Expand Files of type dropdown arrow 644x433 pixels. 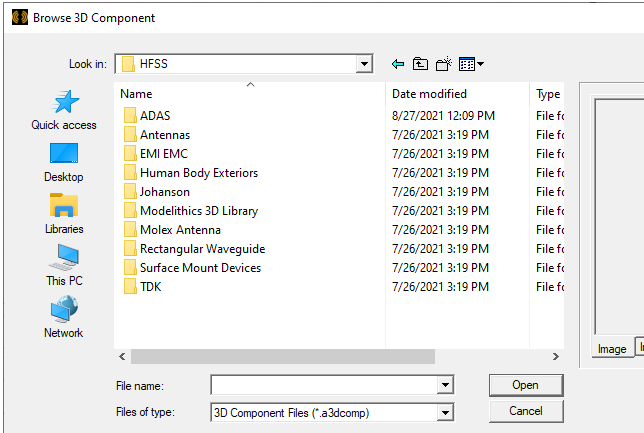click(x=445, y=412)
